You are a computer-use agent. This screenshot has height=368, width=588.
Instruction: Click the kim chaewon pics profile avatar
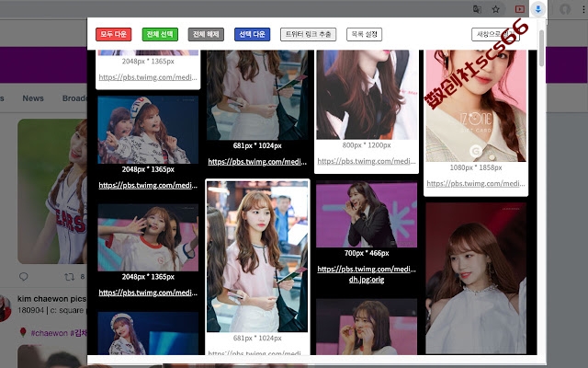[5, 308]
